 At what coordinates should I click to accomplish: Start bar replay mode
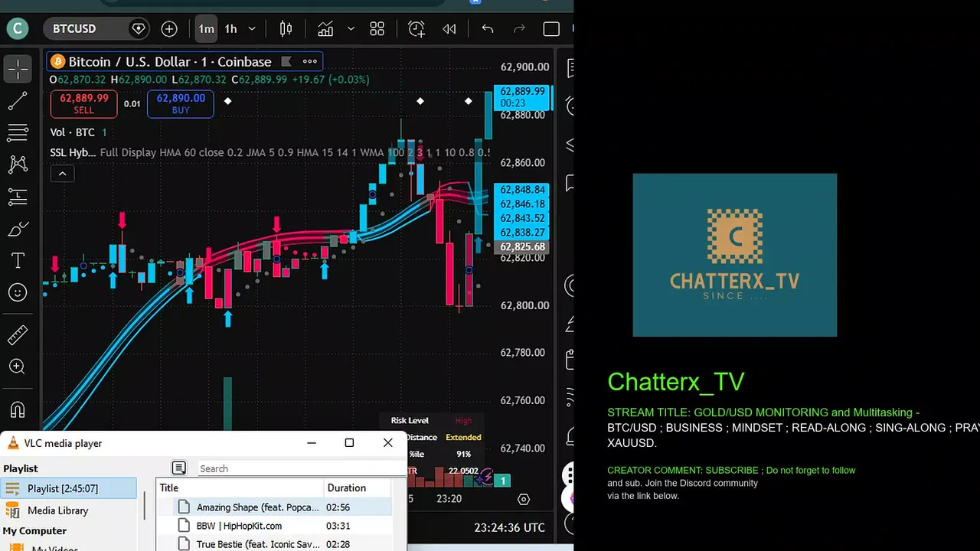[x=449, y=29]
